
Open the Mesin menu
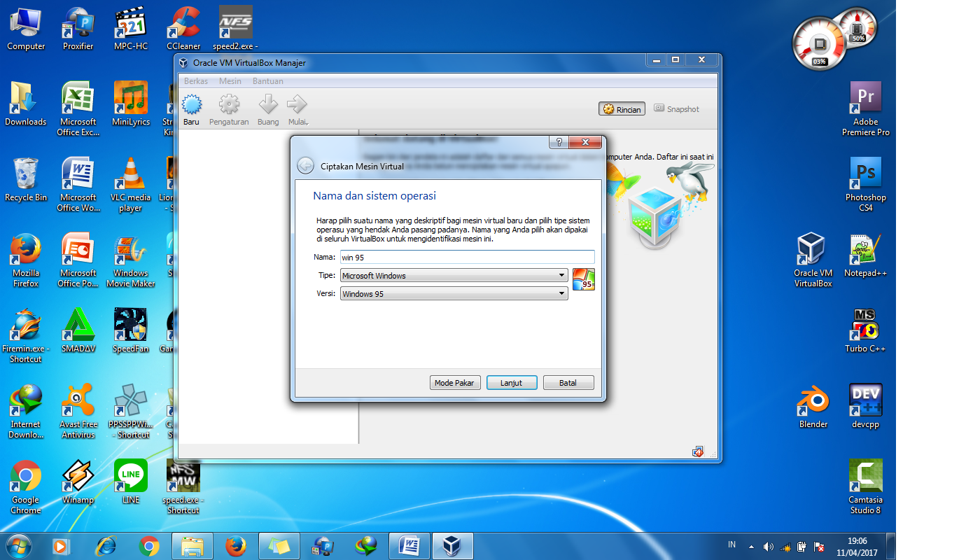coord(230,80)
